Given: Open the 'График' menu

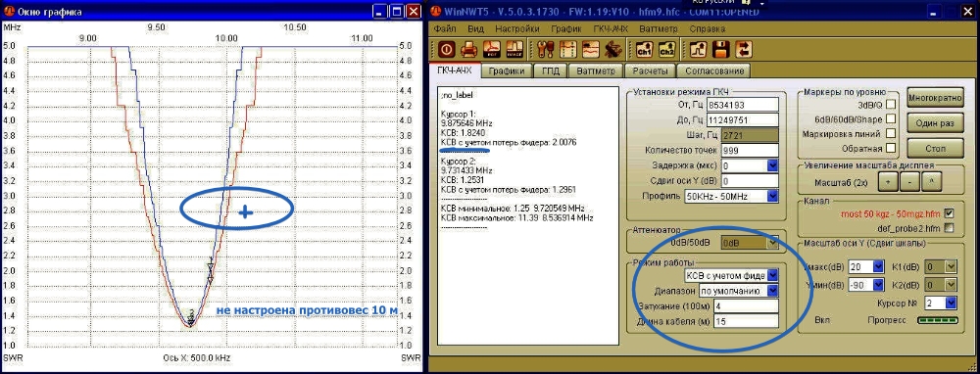Looking at the screenshot, I should coord(566,28).
